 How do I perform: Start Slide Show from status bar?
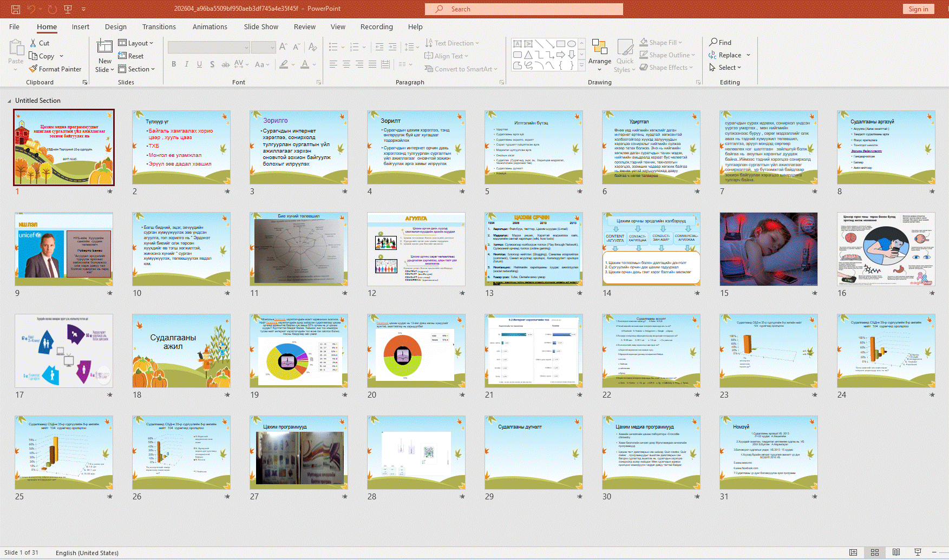click(x=918, y=552)
